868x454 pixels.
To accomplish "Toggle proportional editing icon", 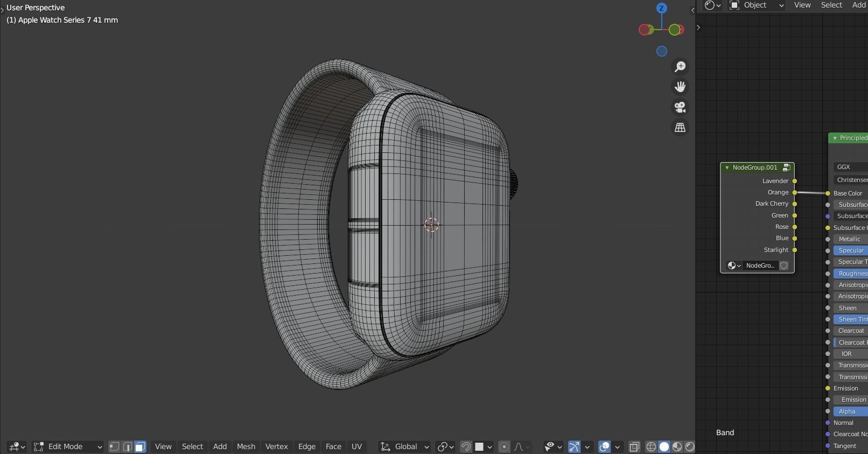I will (x=504, y=446).
